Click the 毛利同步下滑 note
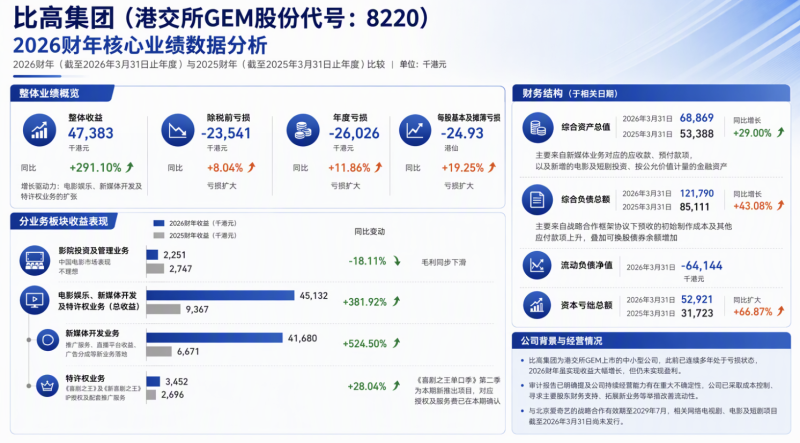 coord(443,262)
